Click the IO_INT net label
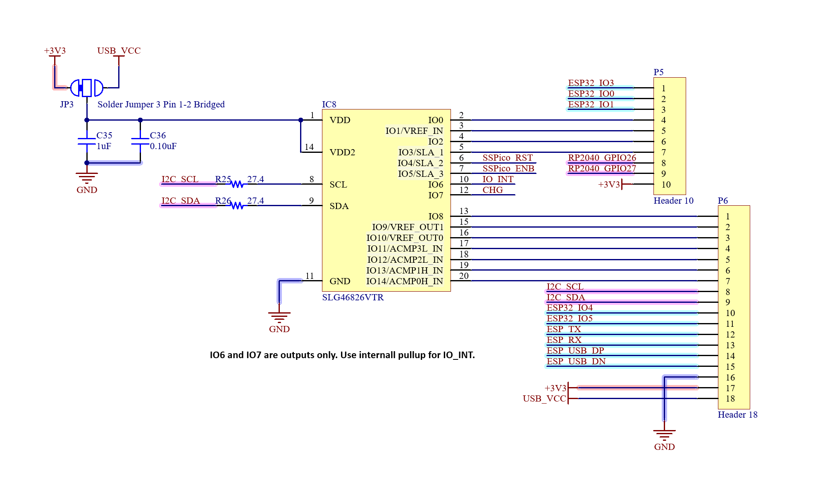 coord(498,179)
